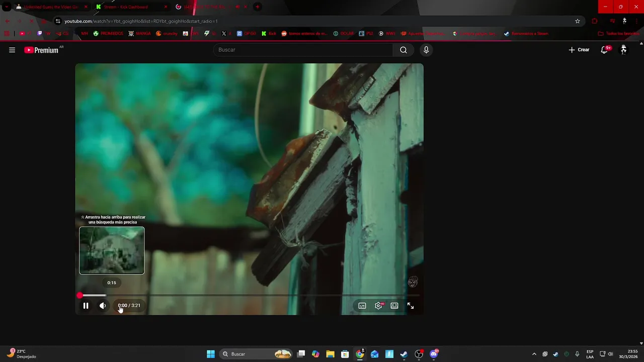This screenshot has width=644, height=362.
Task: Switch to theater mode
Action: click(x=394, y=306)
